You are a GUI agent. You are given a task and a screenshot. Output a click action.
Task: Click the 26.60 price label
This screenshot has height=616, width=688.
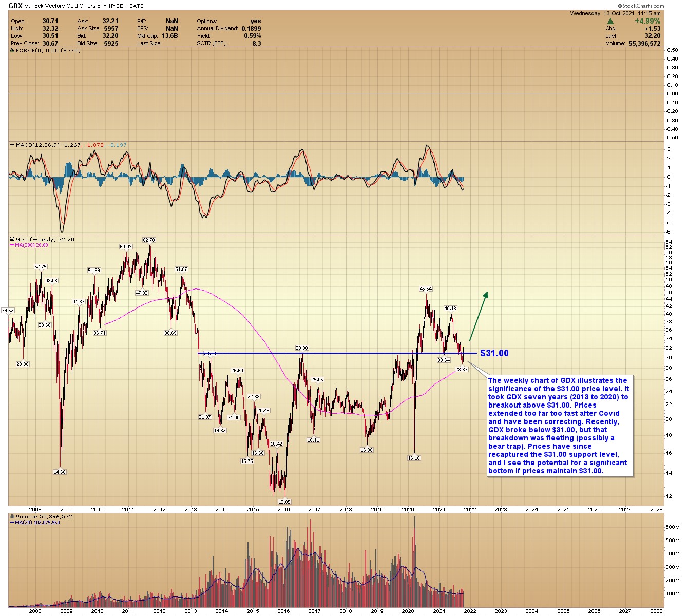pos(237,370)
